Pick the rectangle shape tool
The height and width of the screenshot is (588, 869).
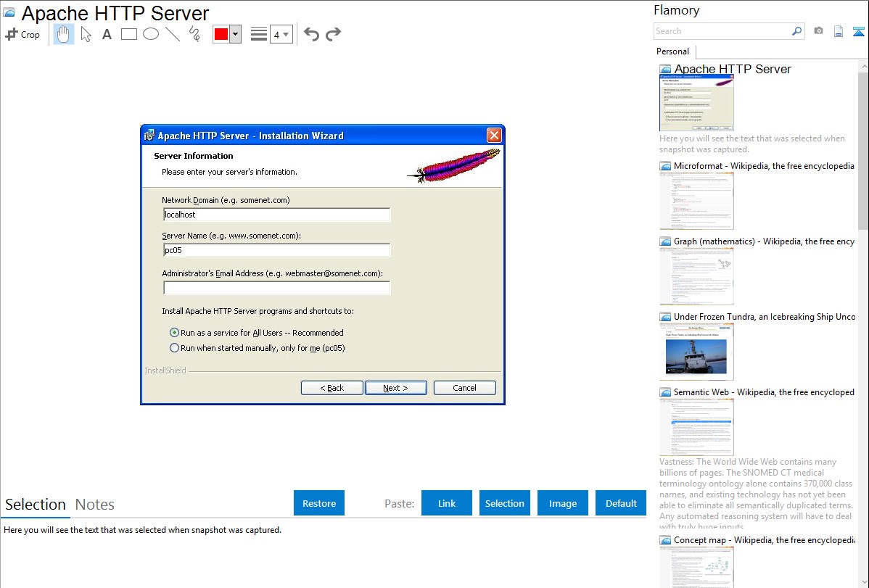tap(128, 34)
